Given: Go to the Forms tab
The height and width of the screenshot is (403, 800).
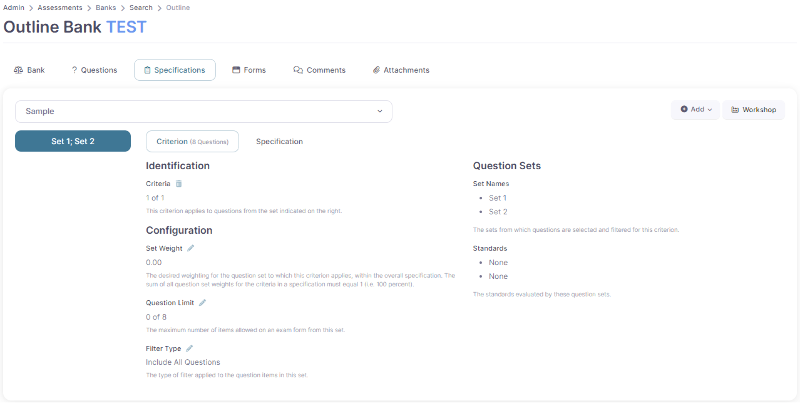Looking at the screenshot, I should point(249,70).
